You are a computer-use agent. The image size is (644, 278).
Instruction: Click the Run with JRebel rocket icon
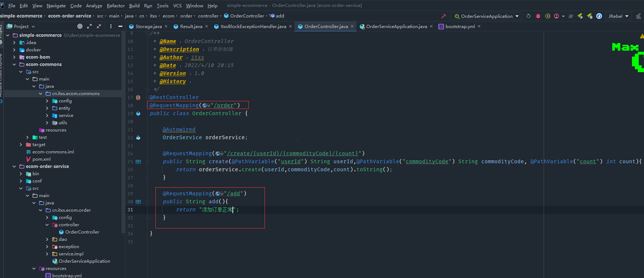coord(580,16)
